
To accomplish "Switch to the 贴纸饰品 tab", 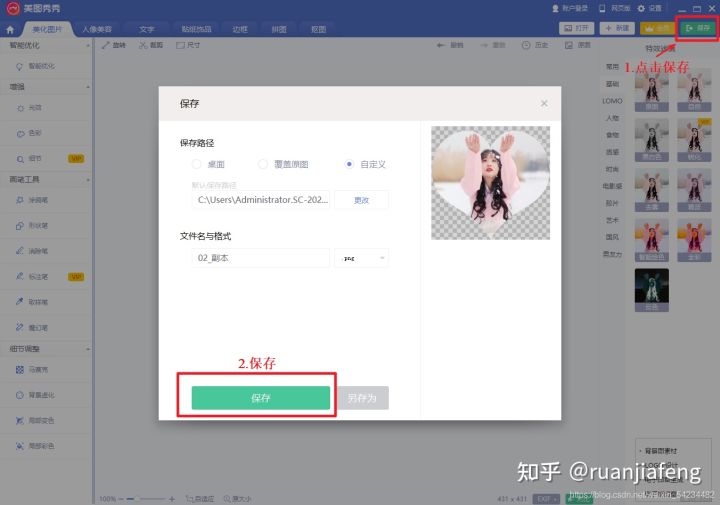I will (x=196, y=29).
